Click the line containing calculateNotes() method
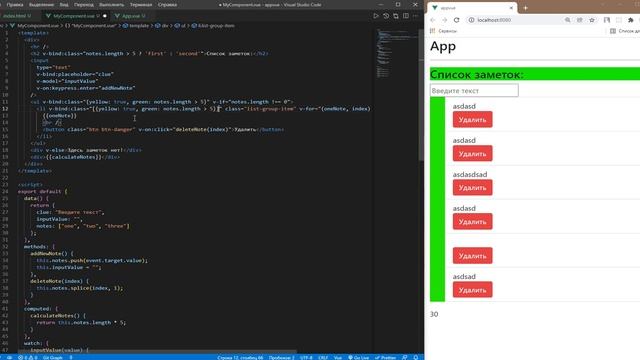640x360 pixels. (58, 316)
